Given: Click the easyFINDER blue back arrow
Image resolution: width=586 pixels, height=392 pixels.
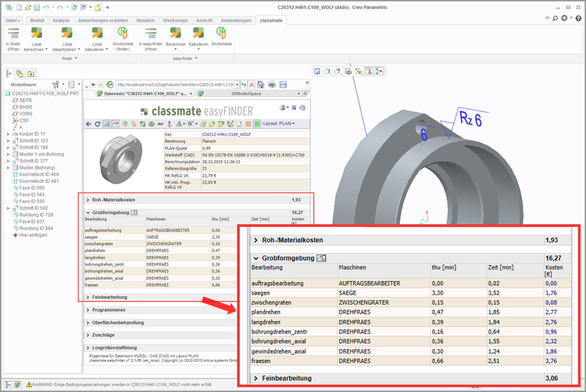Looking at the screenshot, I should (x=89, y=124).
